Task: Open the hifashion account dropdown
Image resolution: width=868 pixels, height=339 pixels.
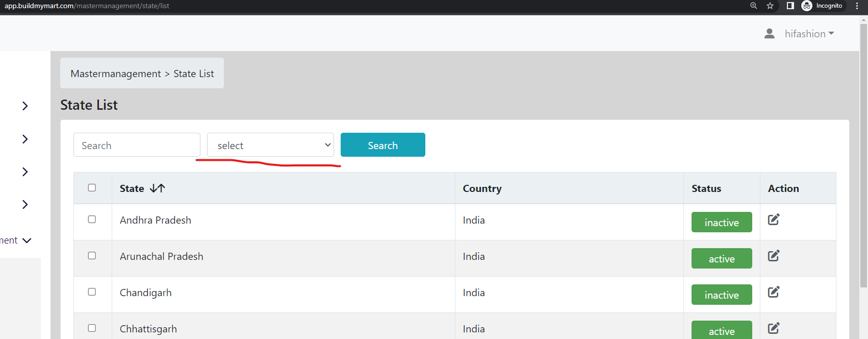Action: [x=809, y=34]
